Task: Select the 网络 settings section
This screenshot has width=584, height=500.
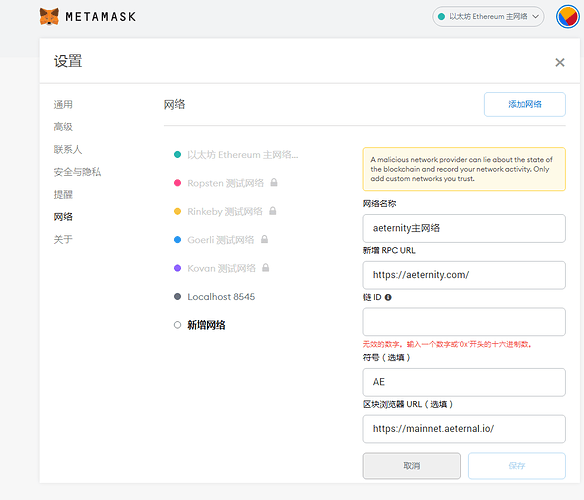Action: tap(63, 217)
